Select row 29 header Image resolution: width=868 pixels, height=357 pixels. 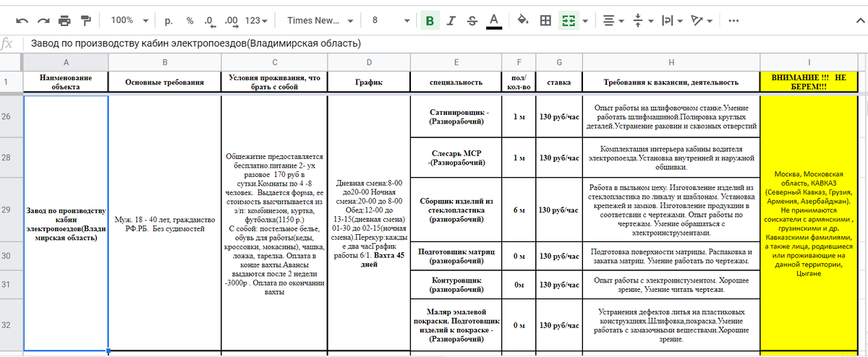pos(12,210)
